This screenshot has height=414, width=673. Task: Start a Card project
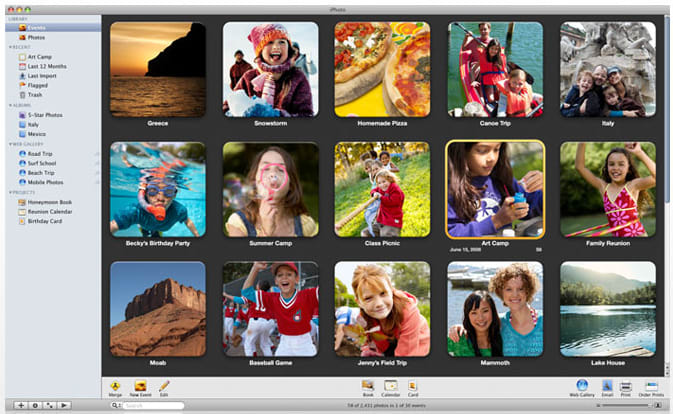coord(412,386)
